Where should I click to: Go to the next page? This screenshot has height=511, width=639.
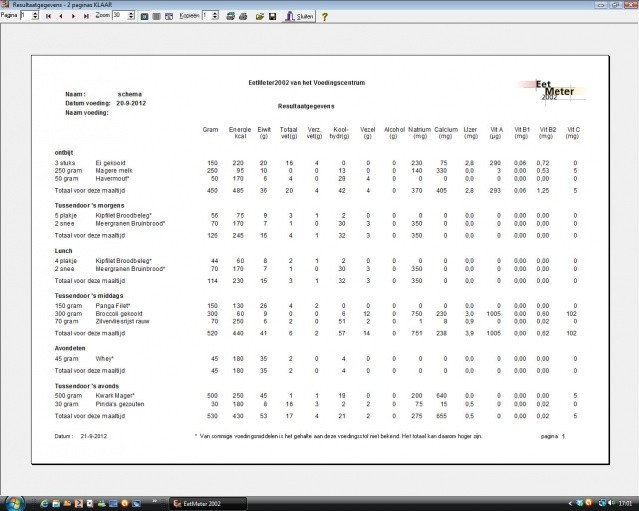coord(73,16)
